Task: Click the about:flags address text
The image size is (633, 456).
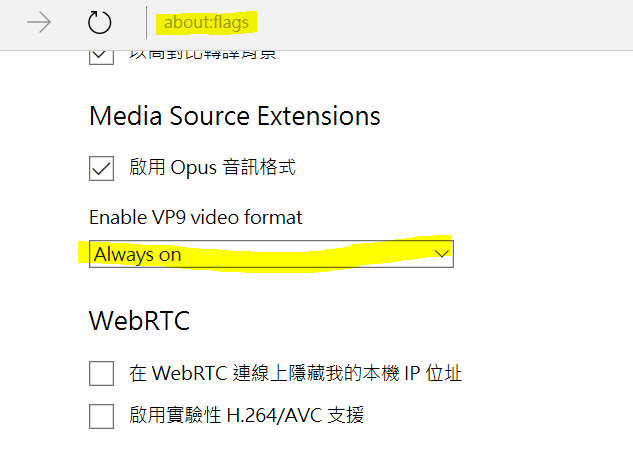Action: (x=206, y=23)
